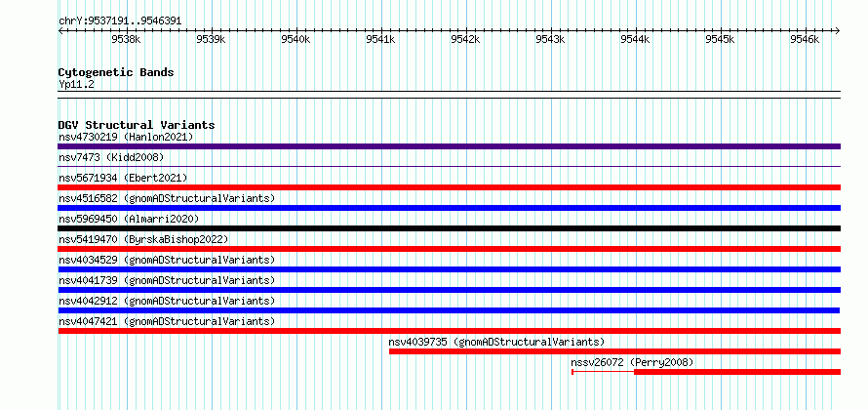Click the chrY:9537191..9546391 coordinate label
Screen dimensions: 868x410
click(x=120, y=21)
